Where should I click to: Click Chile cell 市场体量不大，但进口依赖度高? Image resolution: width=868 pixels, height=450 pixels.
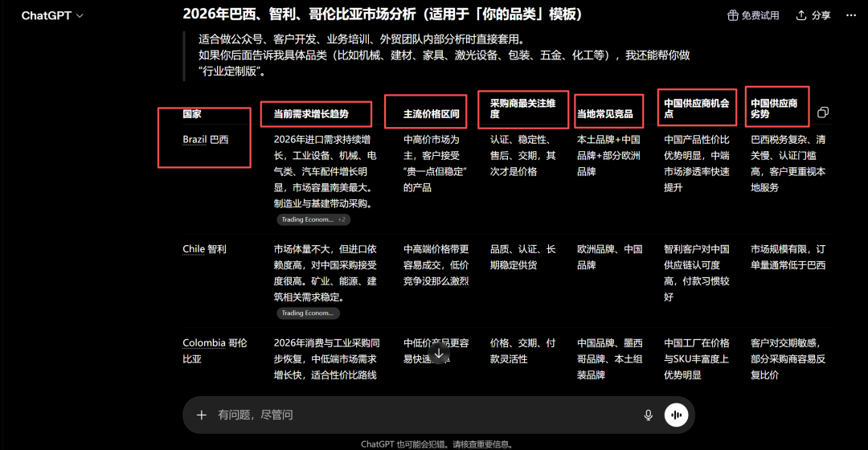(x=325, y=273)
